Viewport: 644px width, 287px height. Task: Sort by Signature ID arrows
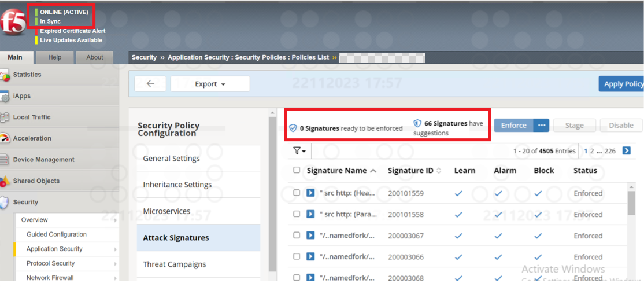pos(439,171)
